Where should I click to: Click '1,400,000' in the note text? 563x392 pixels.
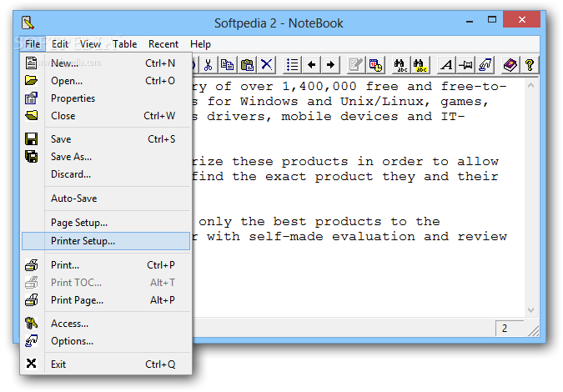coord(319,87)
